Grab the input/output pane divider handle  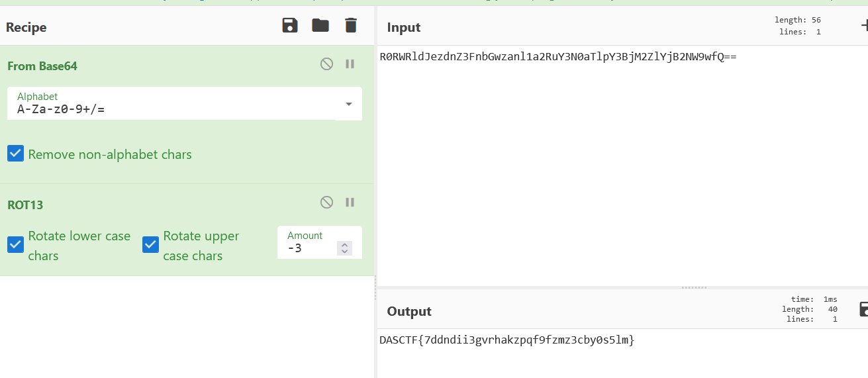(694, 288)
